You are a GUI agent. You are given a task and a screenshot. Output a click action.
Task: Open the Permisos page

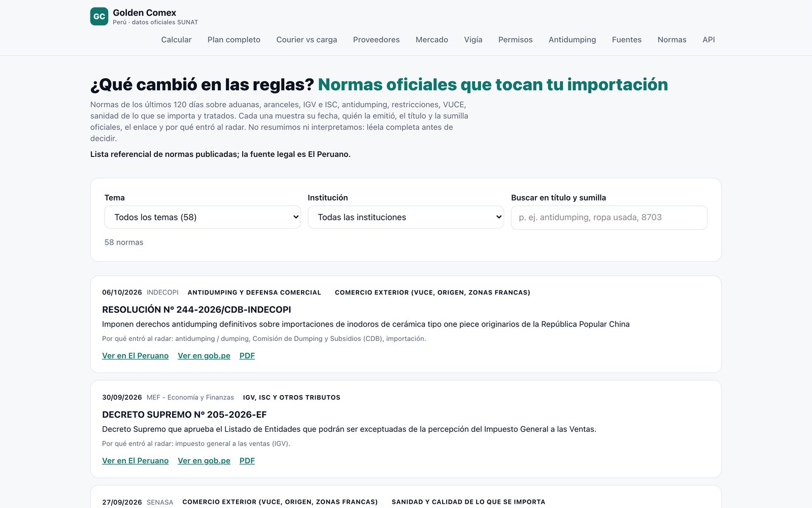pos(515,40)
